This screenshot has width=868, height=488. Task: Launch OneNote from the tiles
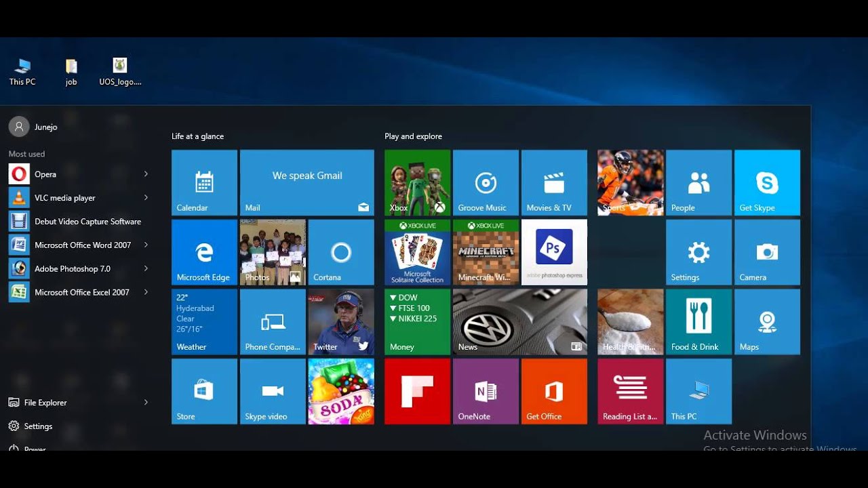(x=486, y=391)
